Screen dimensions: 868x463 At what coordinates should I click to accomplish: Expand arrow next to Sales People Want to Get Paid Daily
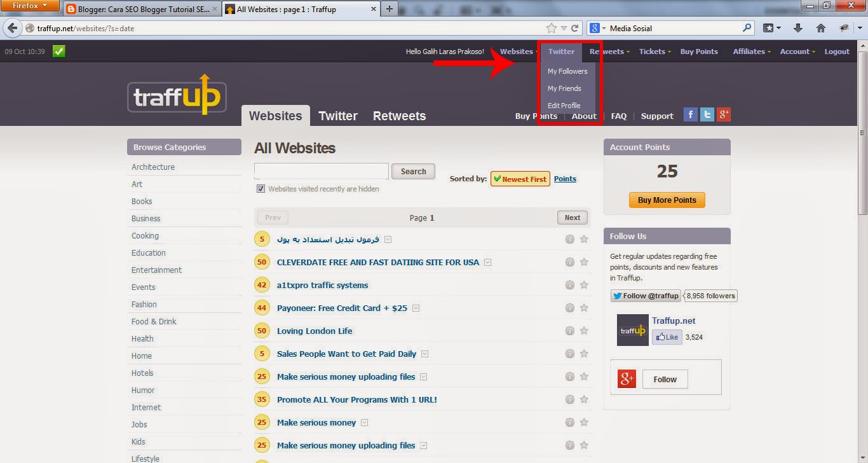pos(425,354)
